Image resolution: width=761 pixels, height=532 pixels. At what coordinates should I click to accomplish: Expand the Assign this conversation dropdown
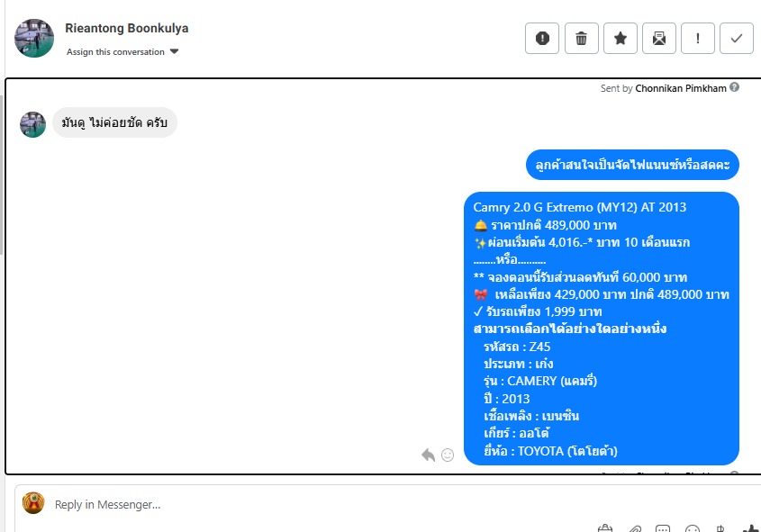122,52
